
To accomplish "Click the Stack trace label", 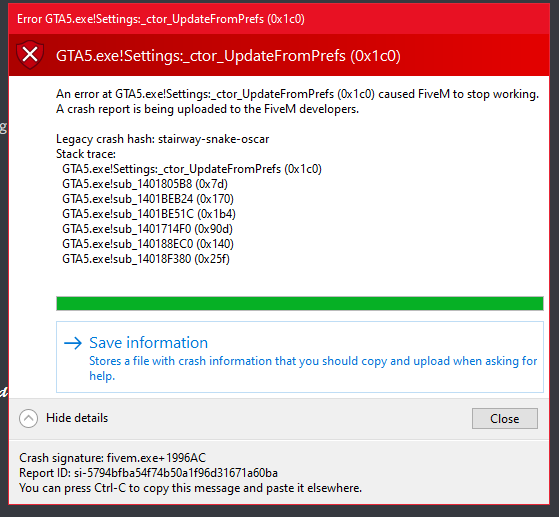I will [x=86, y=154].
